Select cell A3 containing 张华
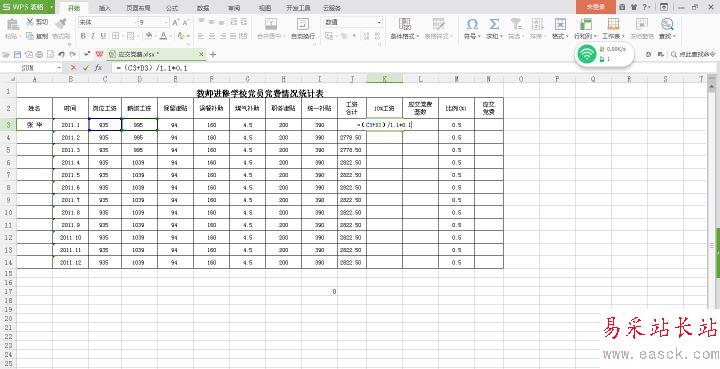The height and width of the screenshot is (369, 720). pos(34,124)
